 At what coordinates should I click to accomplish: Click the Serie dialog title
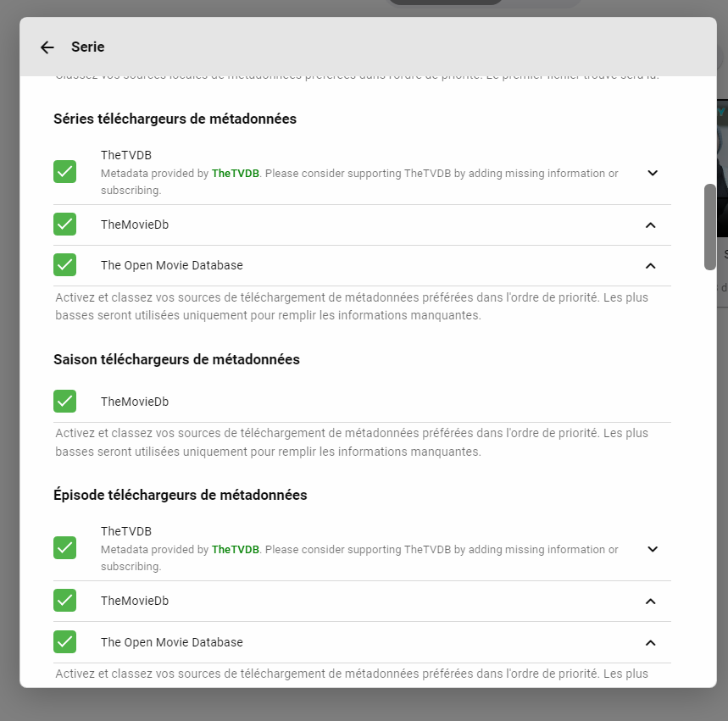click(88, 47)
